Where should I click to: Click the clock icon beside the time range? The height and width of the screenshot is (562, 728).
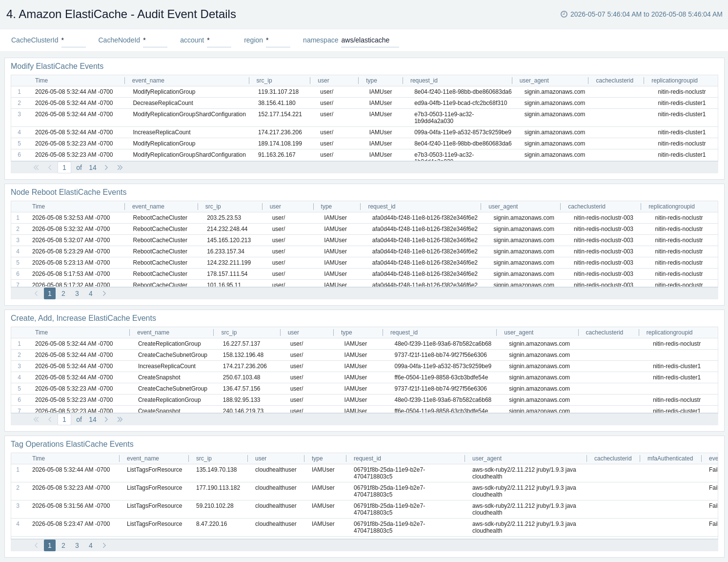point(564,14)
